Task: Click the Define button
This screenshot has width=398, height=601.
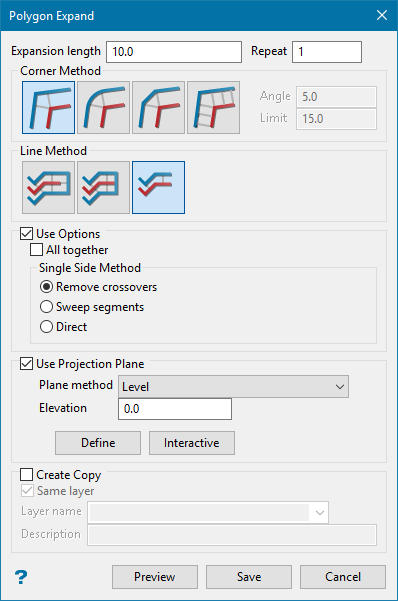Action: coord(98,443)
